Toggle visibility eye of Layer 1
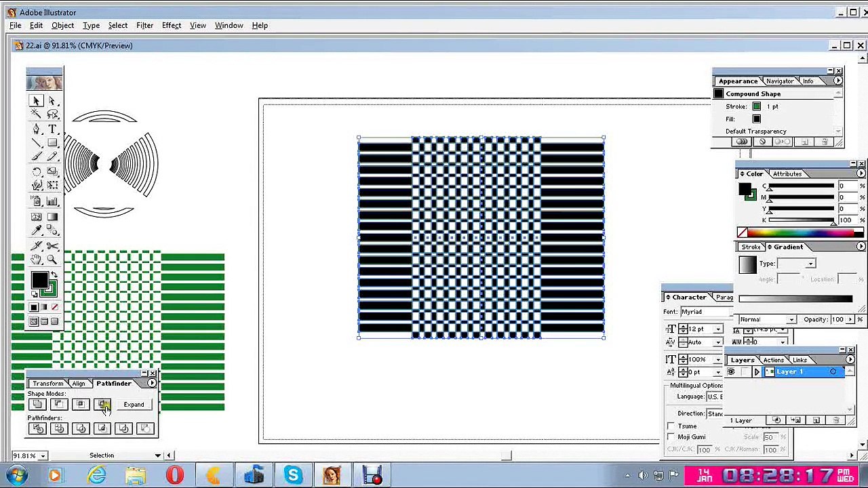Viewport: 868px width, 488px height. click(x=731, y=372)
